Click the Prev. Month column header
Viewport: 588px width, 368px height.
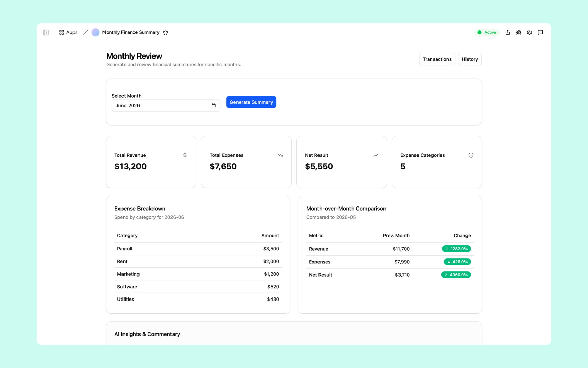click(x=396, y=236)
